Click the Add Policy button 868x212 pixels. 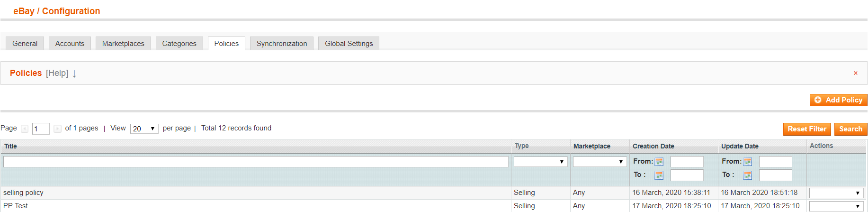tap(838, 100)
